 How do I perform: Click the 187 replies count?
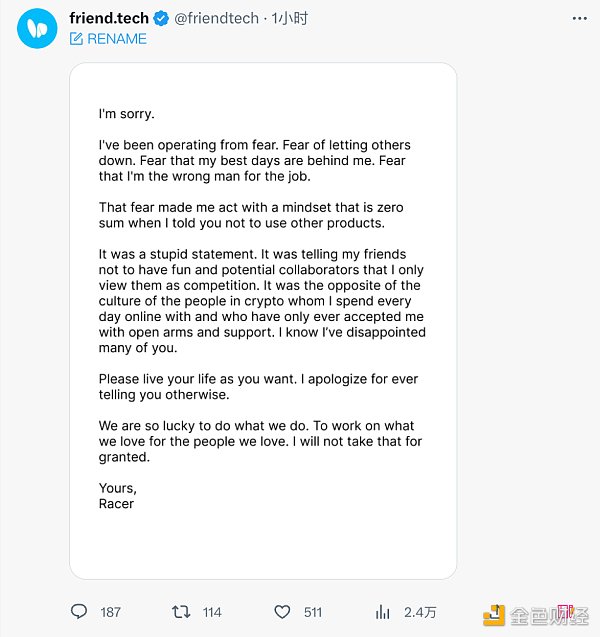tap(110, 612)
